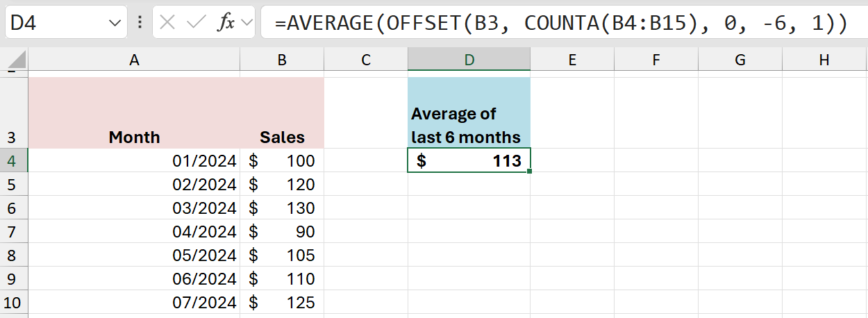Open Insert Function fx icon

tap(226, 22)
